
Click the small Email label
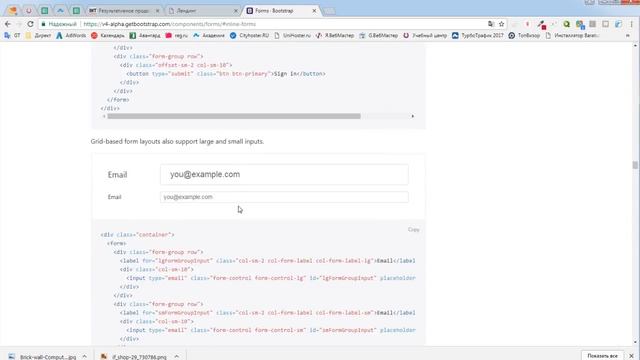[114, 197]
